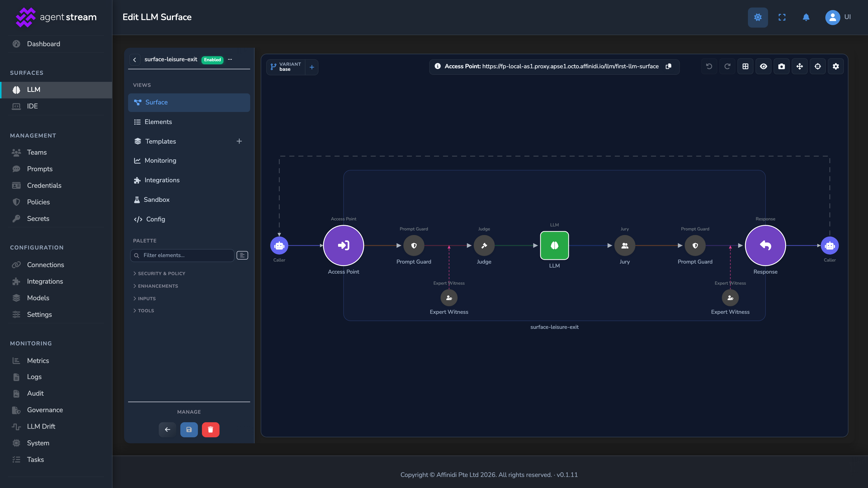Click the center-view crosshair icon
The image size is (868, 488).
coord(818,66)
